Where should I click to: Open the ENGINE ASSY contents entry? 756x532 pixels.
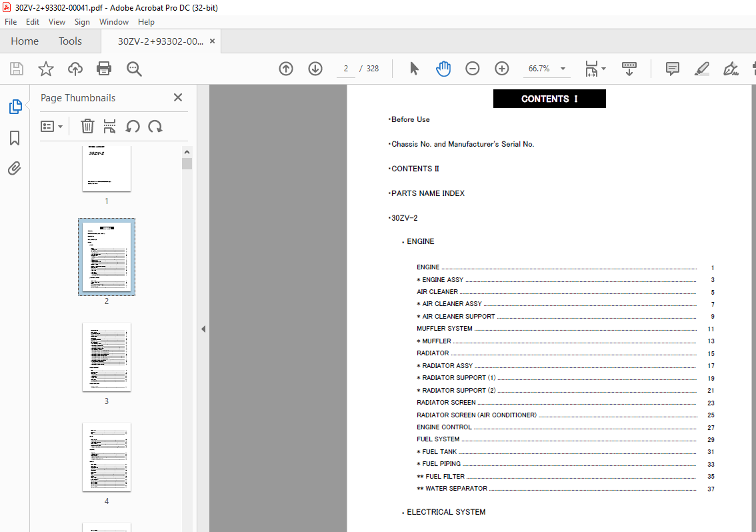point(565,280)
